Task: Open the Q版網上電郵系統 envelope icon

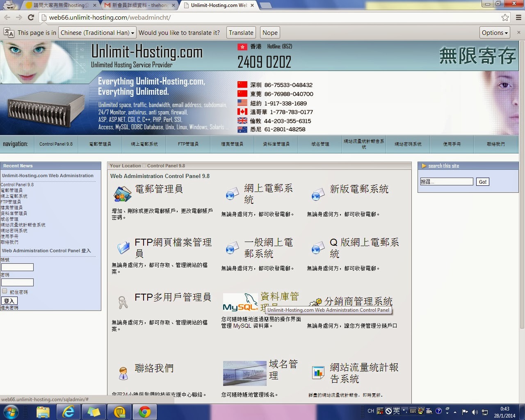Action: click(318, 248)
